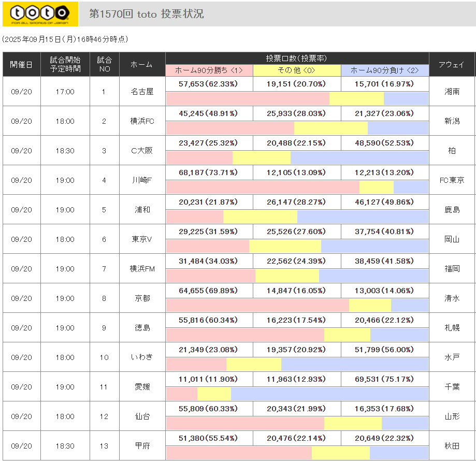476x461 pixels.
Task: Click the blue bar segment for match 11 愛媛
Action: tap(329, 394)
